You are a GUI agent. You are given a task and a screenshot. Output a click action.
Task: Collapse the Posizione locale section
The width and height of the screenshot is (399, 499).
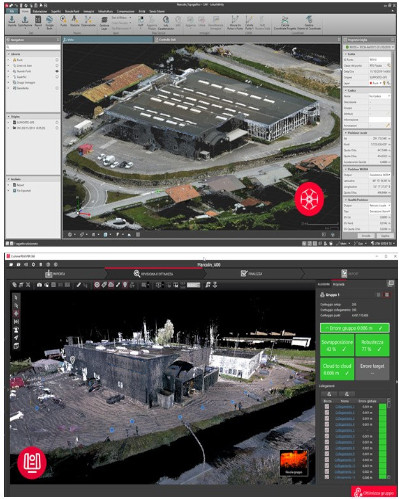pos(346,133)
